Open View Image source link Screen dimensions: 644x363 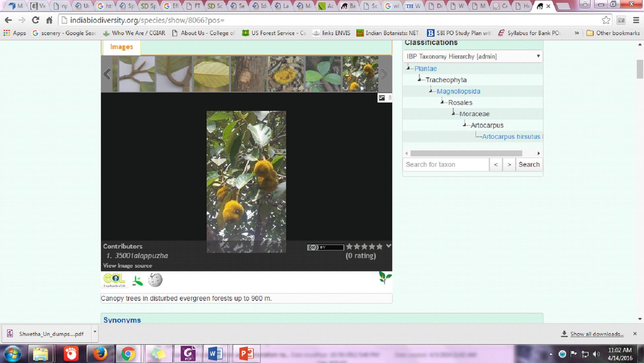click(x=127, y=266)
